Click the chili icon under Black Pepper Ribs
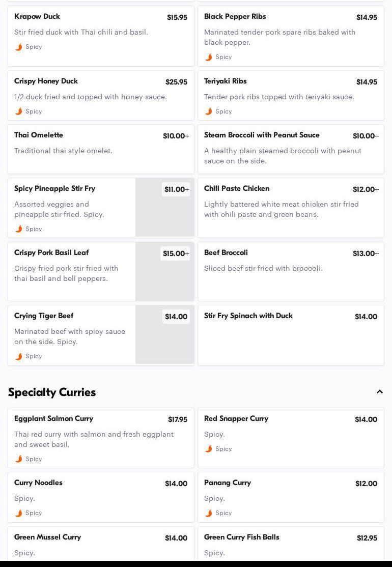The width and height of the screenshot is (392, 567). [x=209, y=57]
